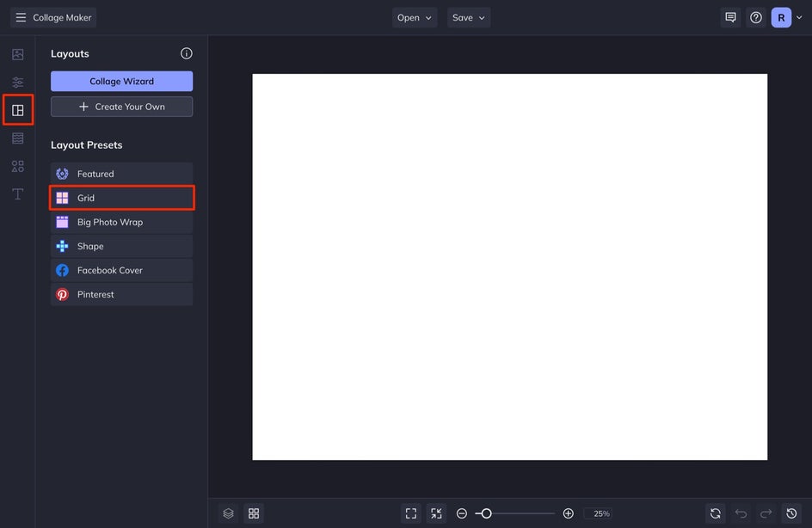812x528 pixels.
Task: Open the feedback comment icon
Action: coord(730,17)
